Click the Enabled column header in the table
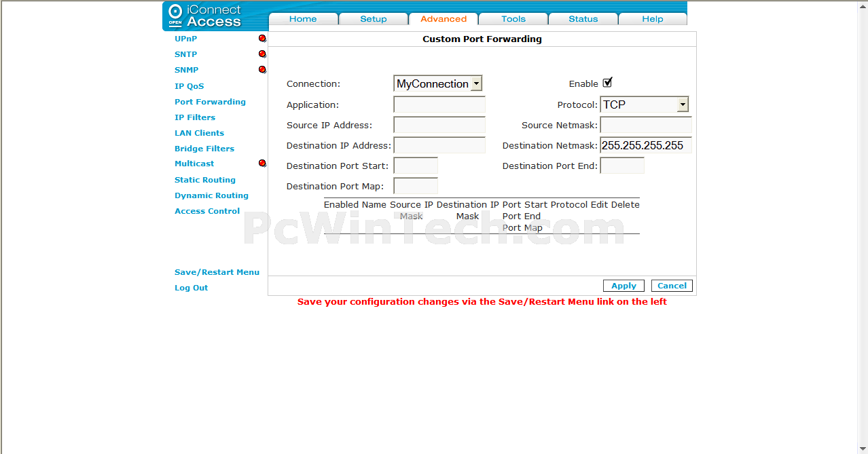The image size is (868, 454). [x=341, y=204]
